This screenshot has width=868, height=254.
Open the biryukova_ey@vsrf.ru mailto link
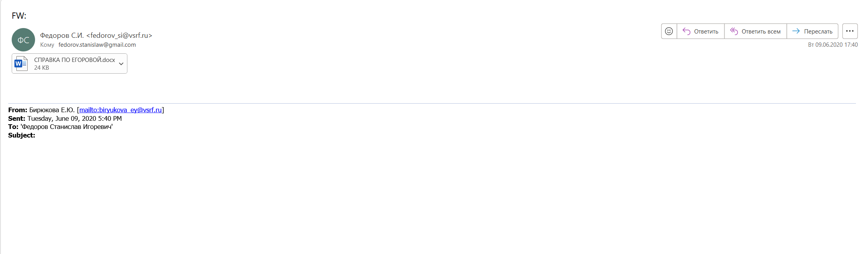[x=120, y=110]
